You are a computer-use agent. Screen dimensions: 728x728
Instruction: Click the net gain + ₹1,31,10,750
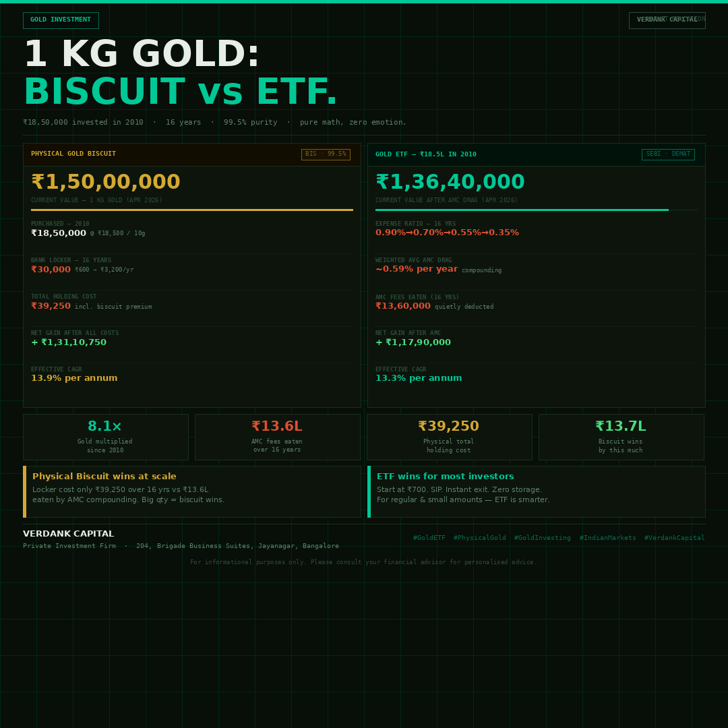(69, 342)
